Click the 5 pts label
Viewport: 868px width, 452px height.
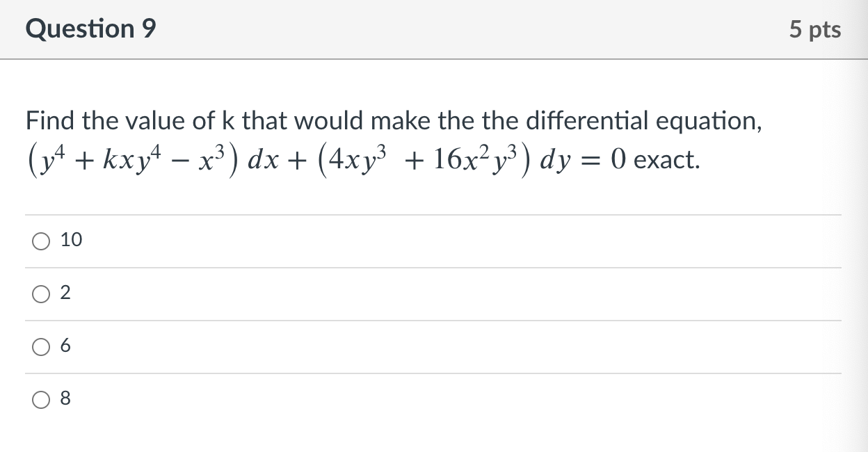817,29
